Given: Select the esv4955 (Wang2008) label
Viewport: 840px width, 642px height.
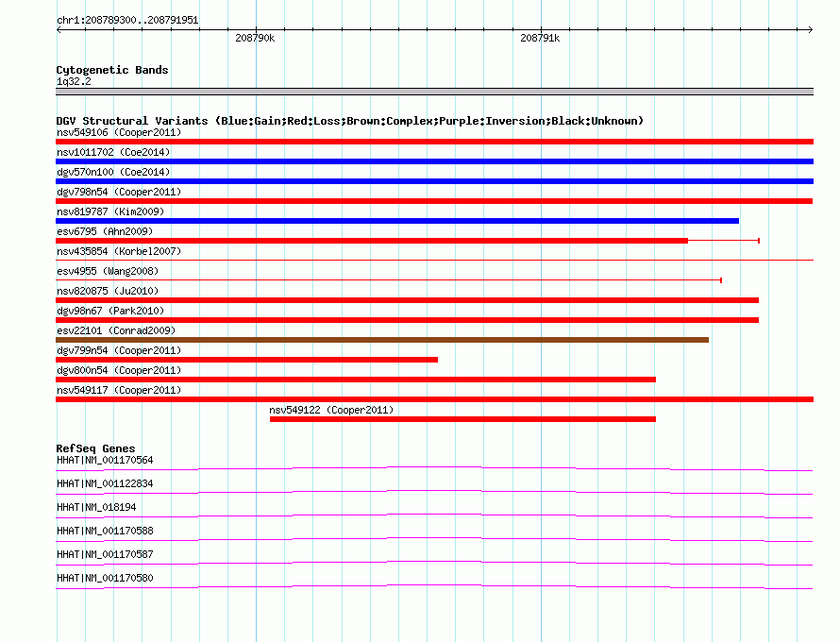Looking at the screenshot, I should click(x=108, y=271).
